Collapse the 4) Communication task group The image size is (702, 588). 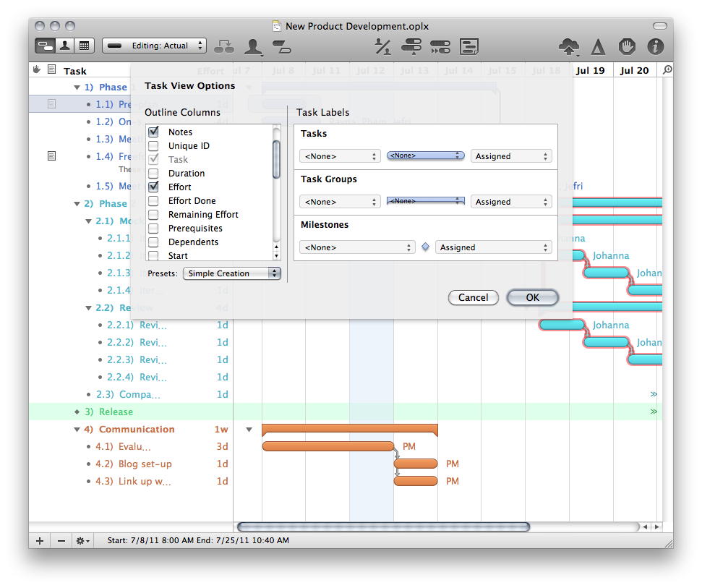tap(77, 430)
